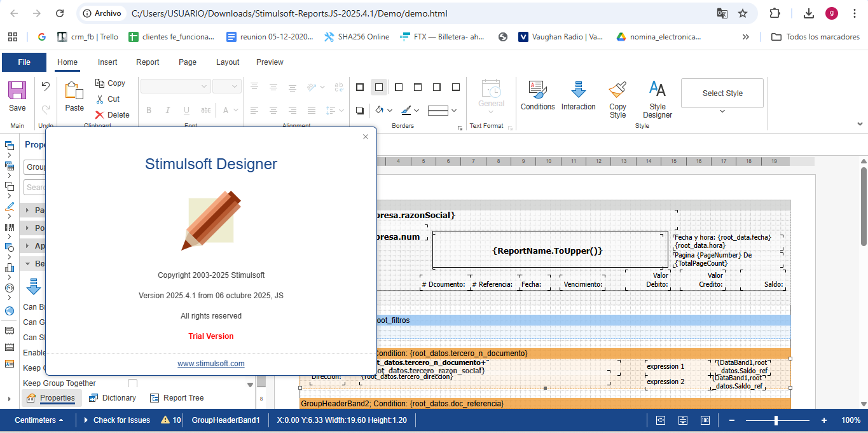This screenshot has height=433, width=868.
Task: Open the Centimeters units dropdown
Action: click(x=39, y=420)
